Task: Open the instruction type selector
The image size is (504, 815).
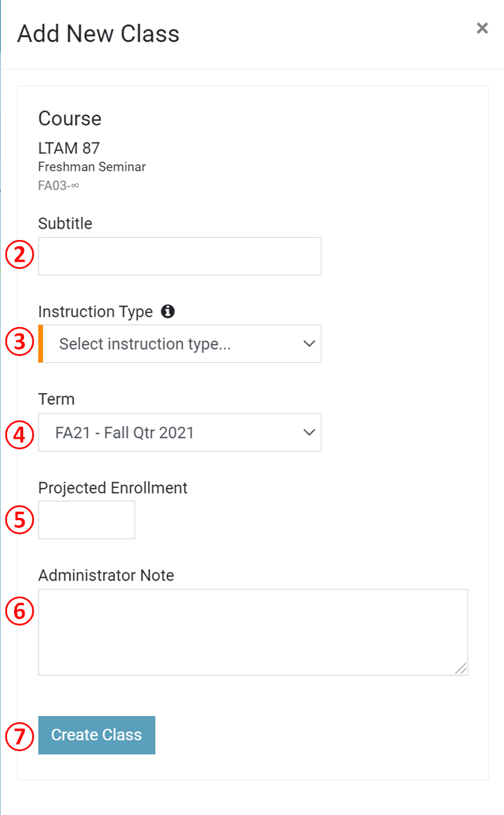Action: click(x=180, y=344)
